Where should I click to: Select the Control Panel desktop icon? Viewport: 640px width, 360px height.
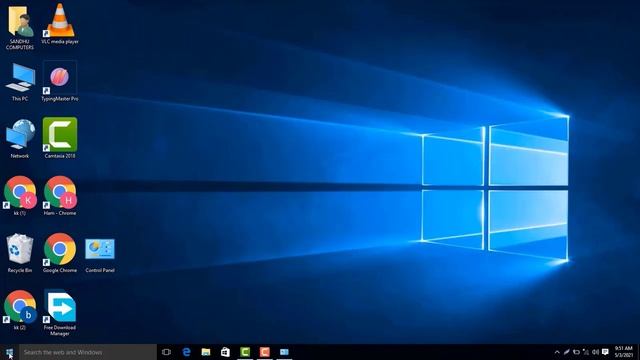(x=100, y=255)
